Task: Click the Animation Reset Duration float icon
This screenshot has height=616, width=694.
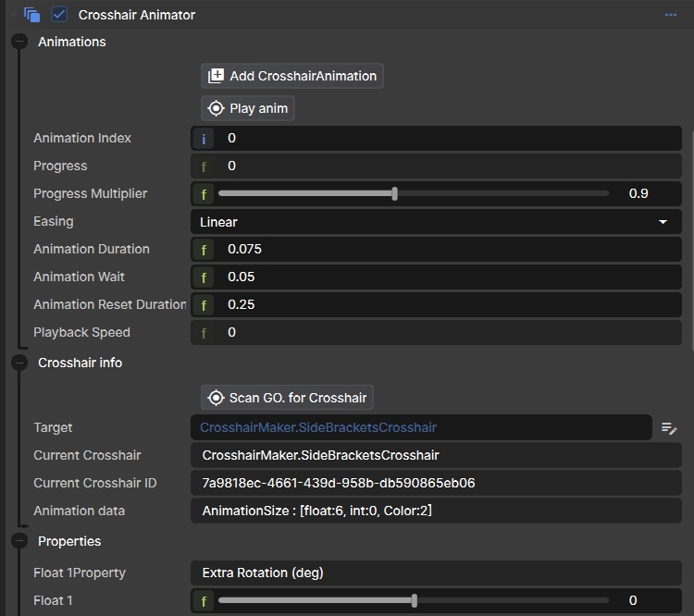Action: pyautogui.click(x=204, y=305)
